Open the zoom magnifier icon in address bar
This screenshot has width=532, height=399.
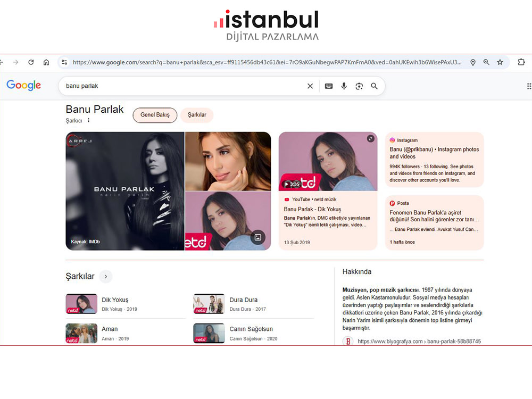tap(486, 62)
